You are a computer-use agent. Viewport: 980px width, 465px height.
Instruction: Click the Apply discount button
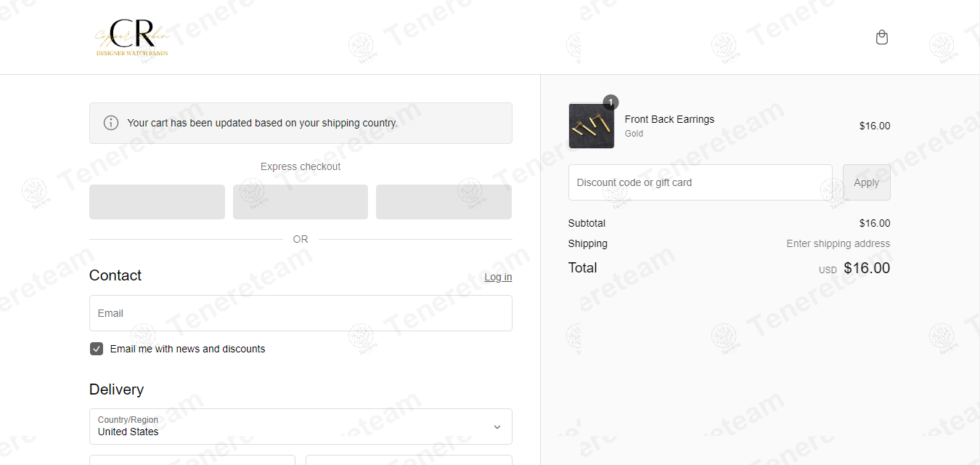867,182
